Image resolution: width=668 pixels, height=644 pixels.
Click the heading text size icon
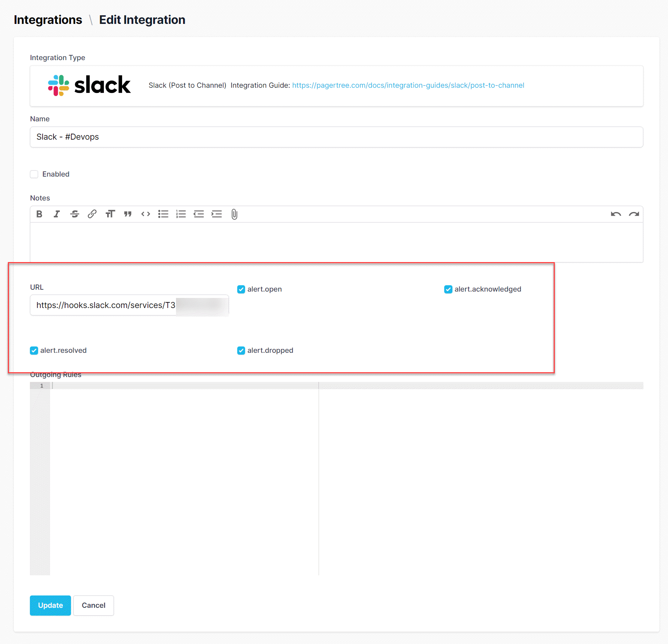[x=110, y=214]
